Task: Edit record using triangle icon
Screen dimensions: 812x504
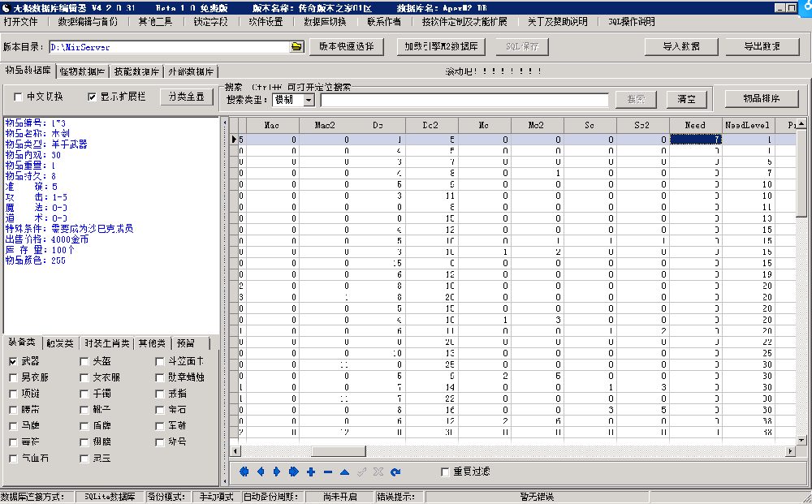Action: pos(343,471)
